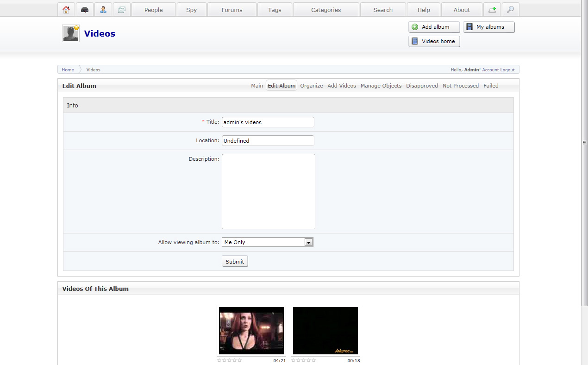The width and height of the screenshot is (588, 365).
Task: Click the user avatar beside Videos title
Action: pyautogui.click(x=71, y=33)
